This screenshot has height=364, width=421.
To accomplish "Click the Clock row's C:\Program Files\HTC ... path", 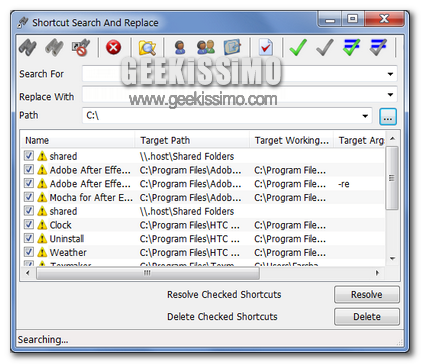I will 190,225.
